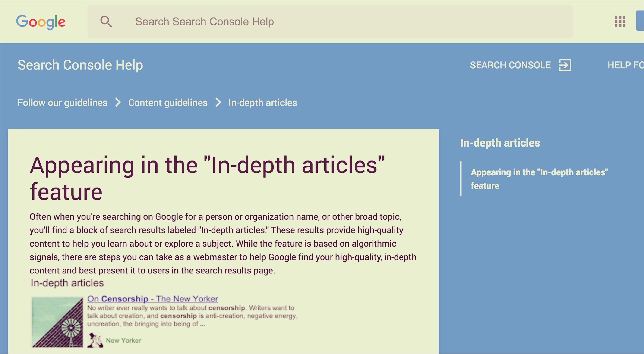Go to Content guidelines breadcrumb
The image size is (644, 354).
point(168,103)
